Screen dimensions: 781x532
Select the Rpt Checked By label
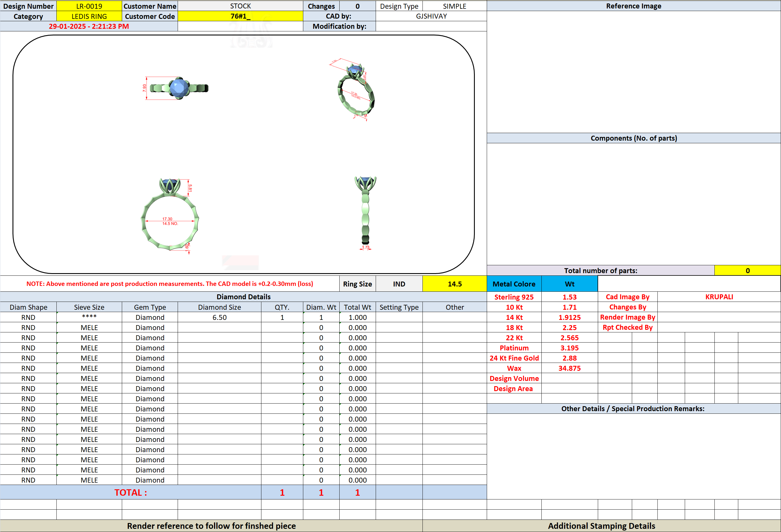pos(627,327)
